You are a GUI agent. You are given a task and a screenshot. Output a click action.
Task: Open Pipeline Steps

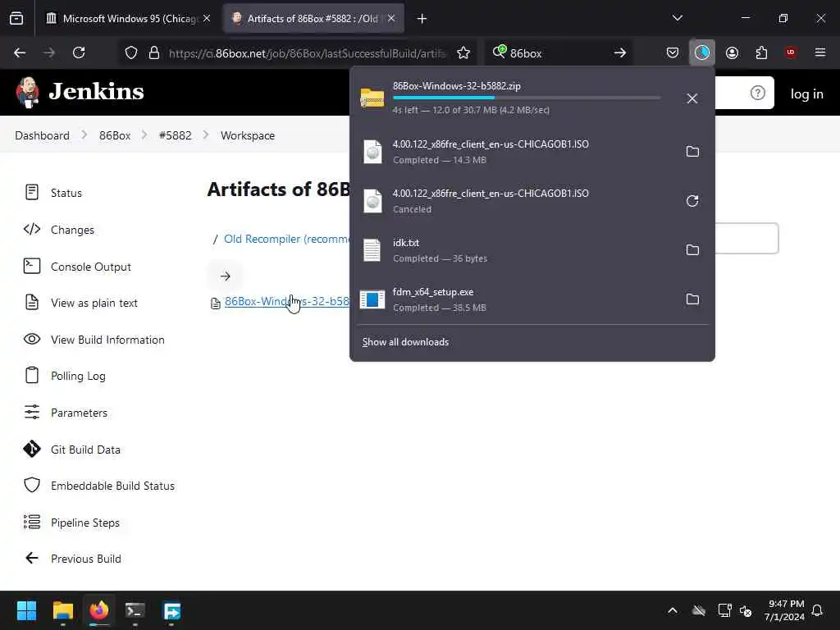click(72, 523)
